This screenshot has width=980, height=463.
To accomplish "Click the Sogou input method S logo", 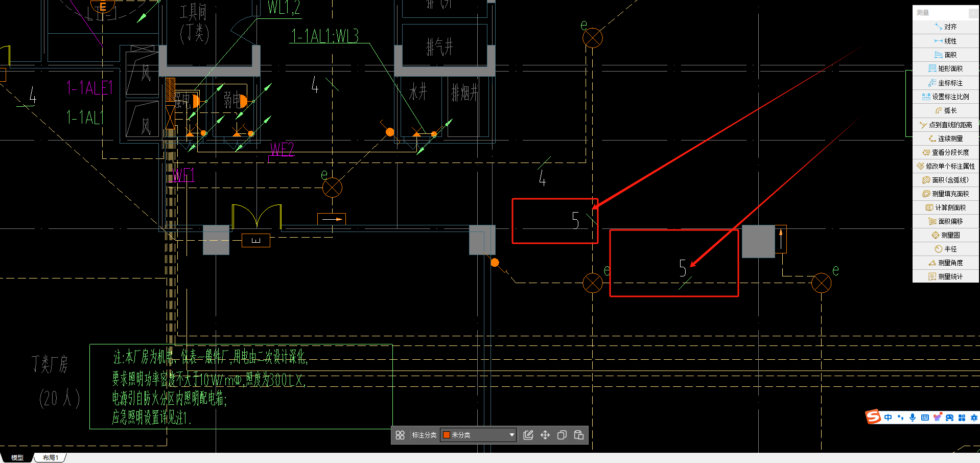I will pyautogui.click(x=873, y=417).
